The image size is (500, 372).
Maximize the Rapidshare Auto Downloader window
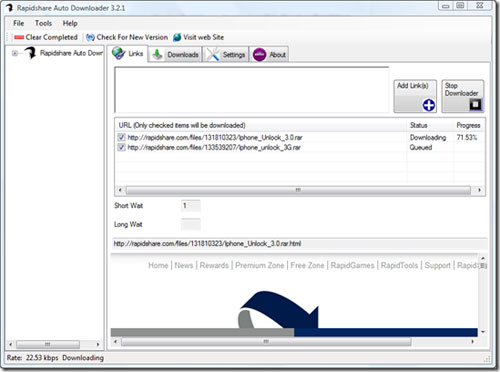coord(460,6)
